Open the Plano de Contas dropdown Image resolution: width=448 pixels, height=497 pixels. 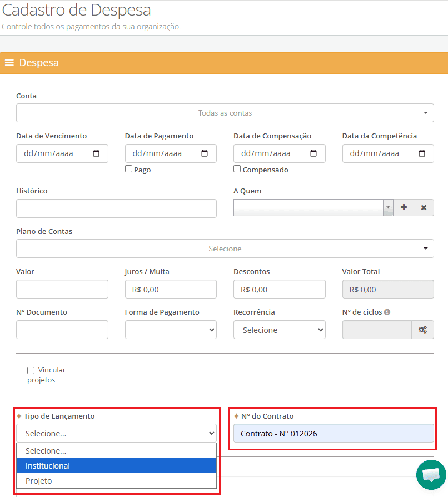click(225, 248)
